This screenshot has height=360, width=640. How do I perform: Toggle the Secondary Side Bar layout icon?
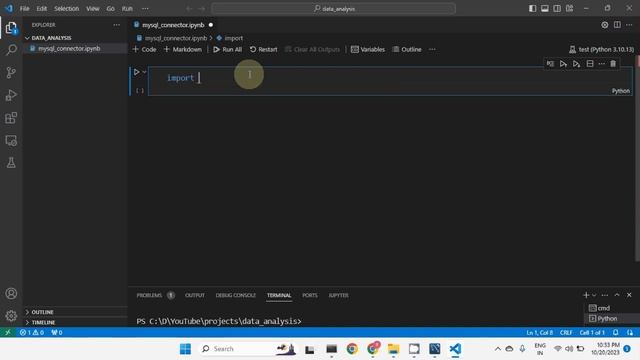click(557, 8)
